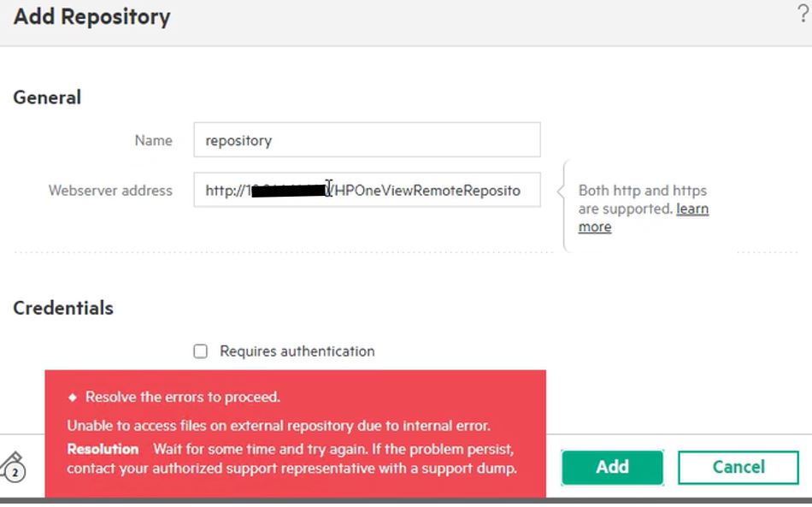Click the Add button to submit repository
The height and width of the screenshot is (507, 812).
point(612,467)
